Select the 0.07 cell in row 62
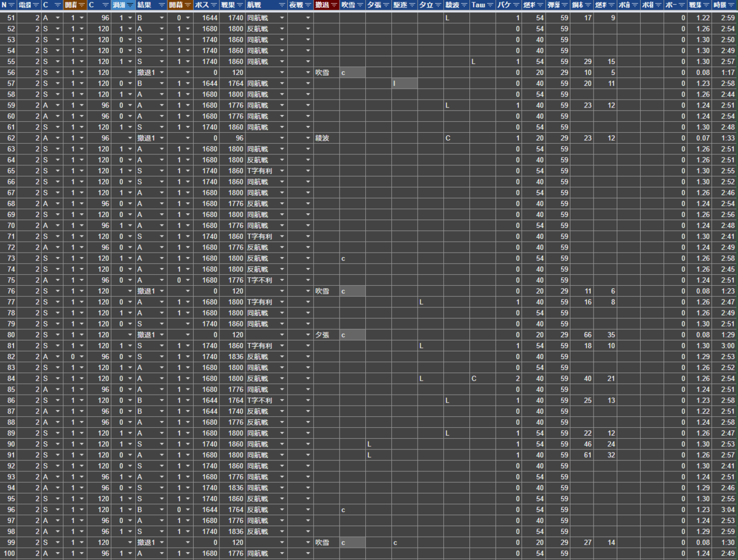The height and width of the screenshot is (560, 738). (699, 138)
